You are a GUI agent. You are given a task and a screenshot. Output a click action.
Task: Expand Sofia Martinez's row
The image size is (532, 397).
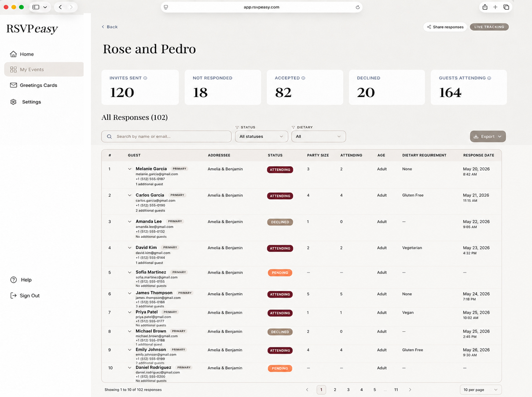[x=129, y=272]
